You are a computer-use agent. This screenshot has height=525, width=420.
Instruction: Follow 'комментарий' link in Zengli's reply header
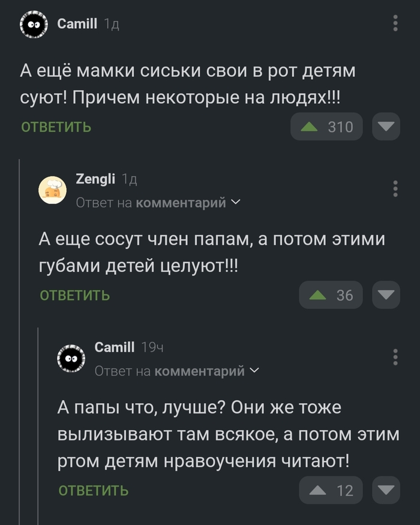[x=181, y=203]
